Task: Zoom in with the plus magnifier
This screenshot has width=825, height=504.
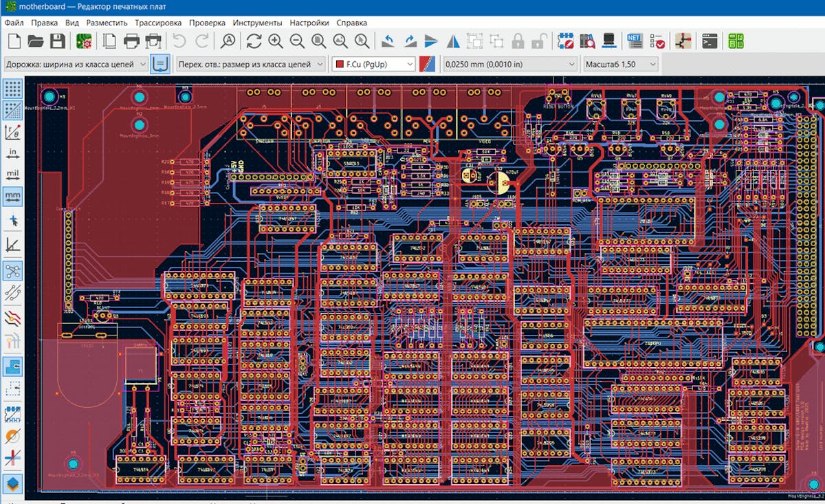Action: pyautogui.click(x=276, y=41)
